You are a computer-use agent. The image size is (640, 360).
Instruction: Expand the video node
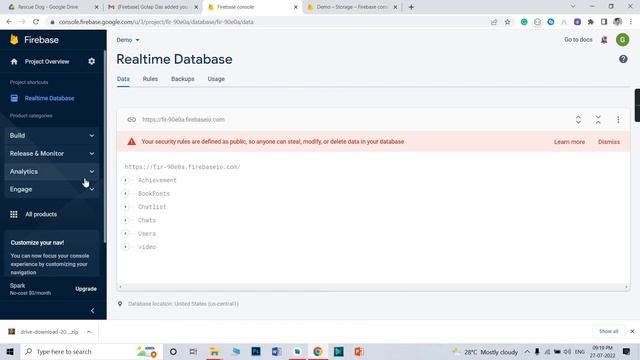click(126, 247)
